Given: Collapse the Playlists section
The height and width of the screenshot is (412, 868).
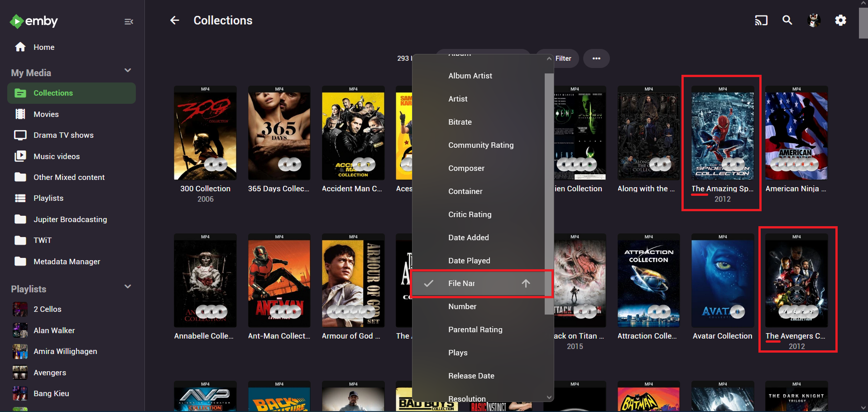Looking at the screenshot, I should [127, 286].
